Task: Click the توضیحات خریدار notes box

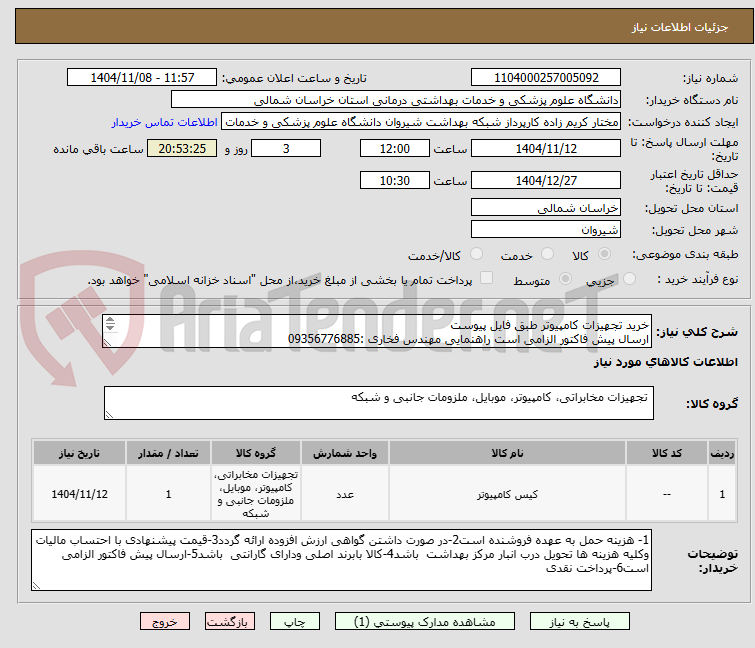Action: click(x=341, y=560)
